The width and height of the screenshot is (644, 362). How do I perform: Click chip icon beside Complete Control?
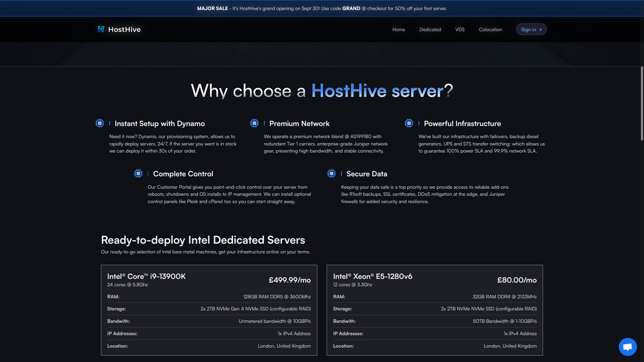tap(138, 174)
